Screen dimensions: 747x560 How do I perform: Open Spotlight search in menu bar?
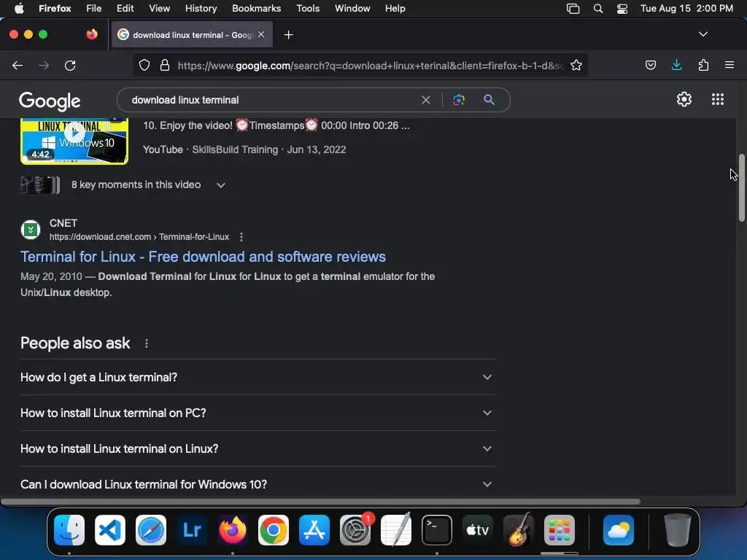click(598, 9)
